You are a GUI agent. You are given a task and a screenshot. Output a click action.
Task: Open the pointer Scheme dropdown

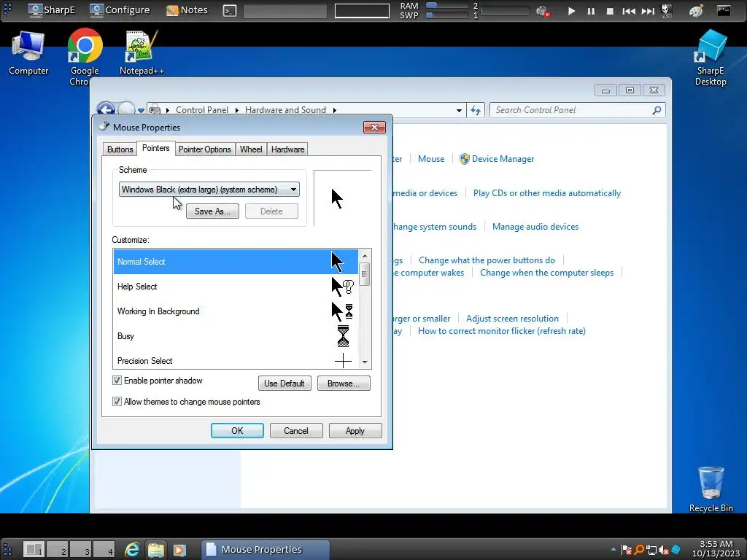[x=209, y=190]
